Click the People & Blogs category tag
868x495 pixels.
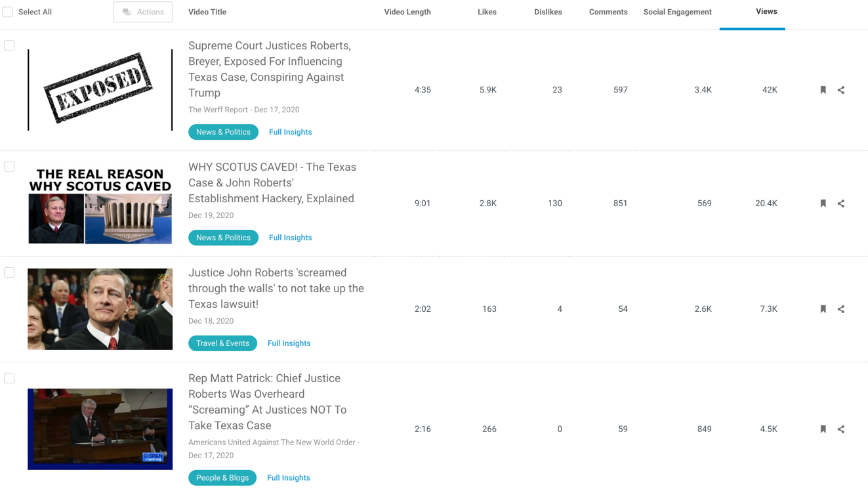pyautogui.click(x=222, y=478)
